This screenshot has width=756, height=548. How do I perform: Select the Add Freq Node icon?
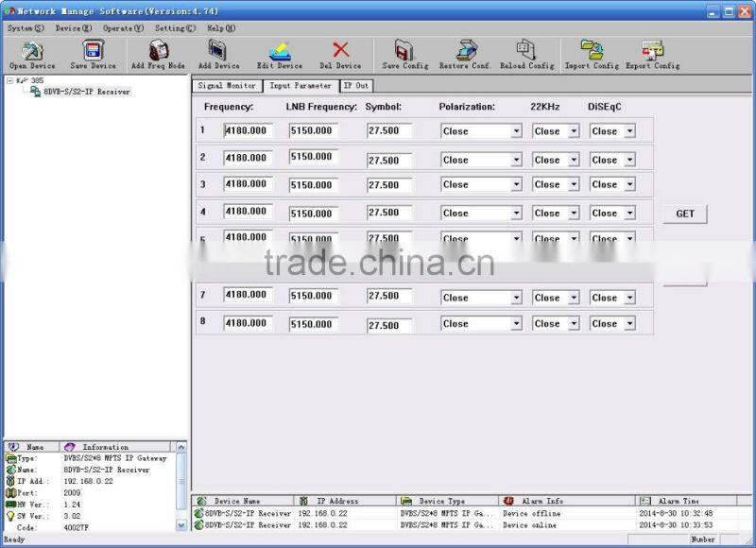(159, 54)
